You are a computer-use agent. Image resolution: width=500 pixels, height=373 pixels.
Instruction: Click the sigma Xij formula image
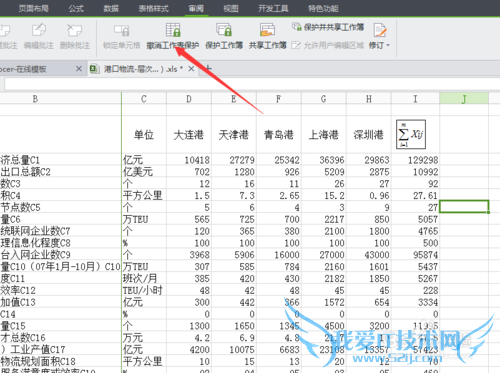tap(411, 134)
